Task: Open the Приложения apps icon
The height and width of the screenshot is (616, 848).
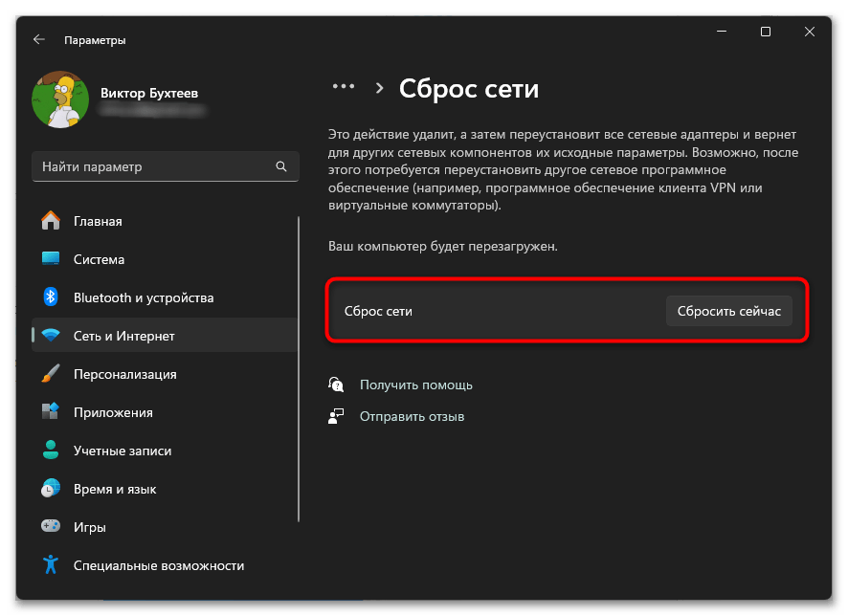Action: [x=51, y=411]
